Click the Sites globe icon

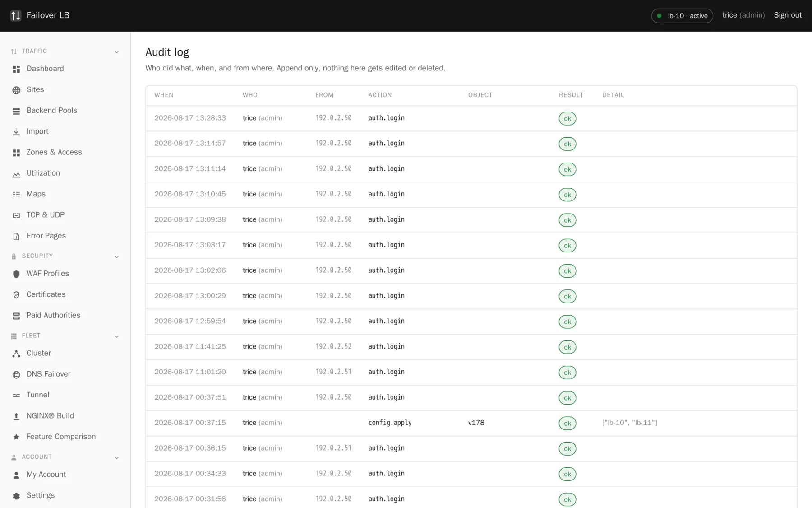(16, 90)
